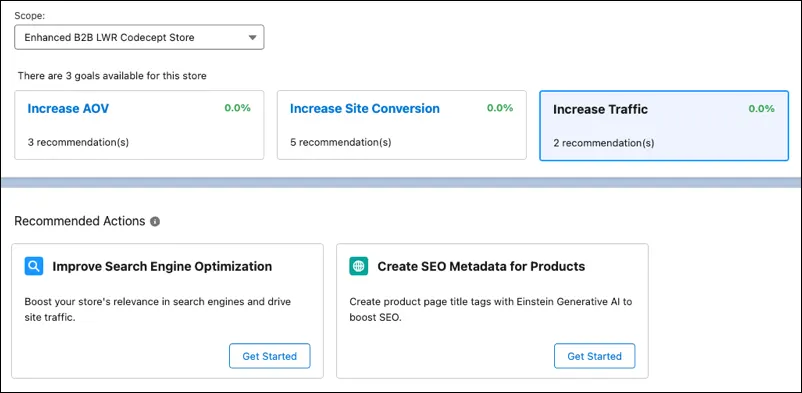Click the globe SEO Metadata icon
Viewport: 802px width, 393px height.
pyautogui.click(x=359, y=266)
